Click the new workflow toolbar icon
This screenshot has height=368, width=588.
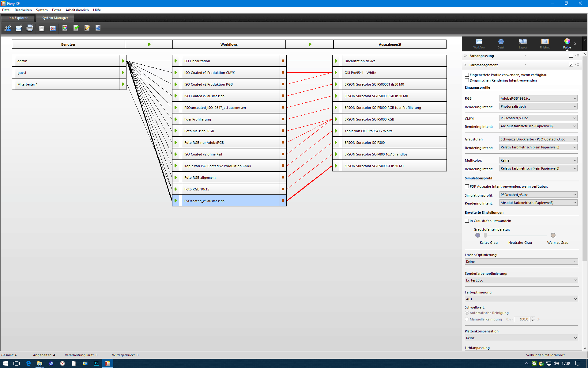[19, 28]
